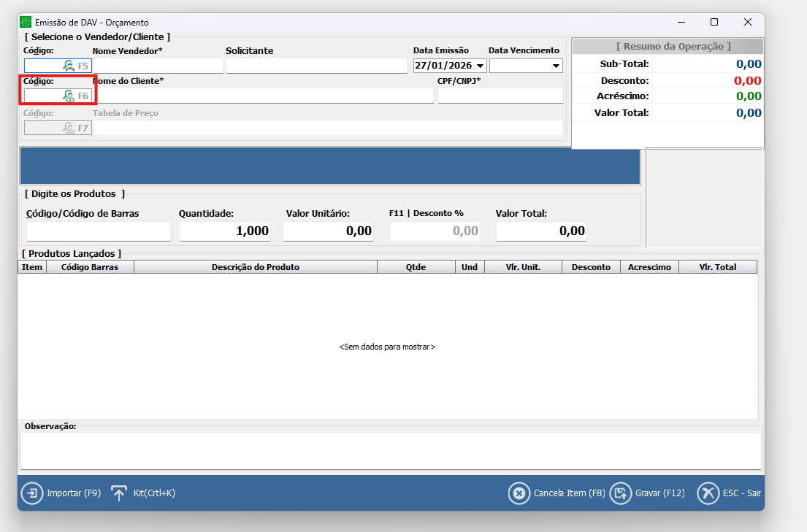Click the Gravar (F12) save icon

pos(620,493)
